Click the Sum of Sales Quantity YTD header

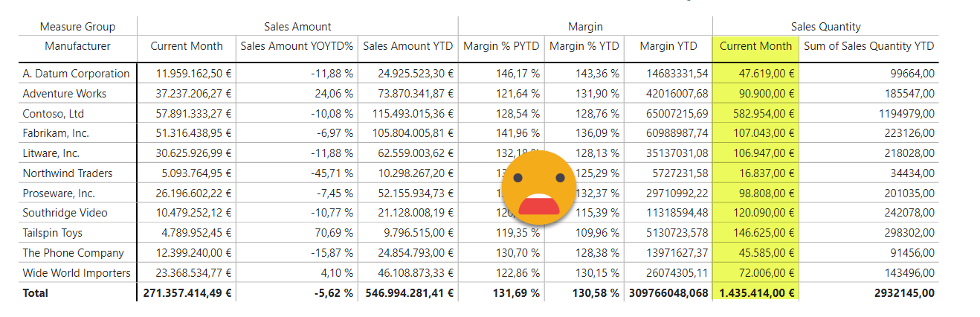[868, 46]
